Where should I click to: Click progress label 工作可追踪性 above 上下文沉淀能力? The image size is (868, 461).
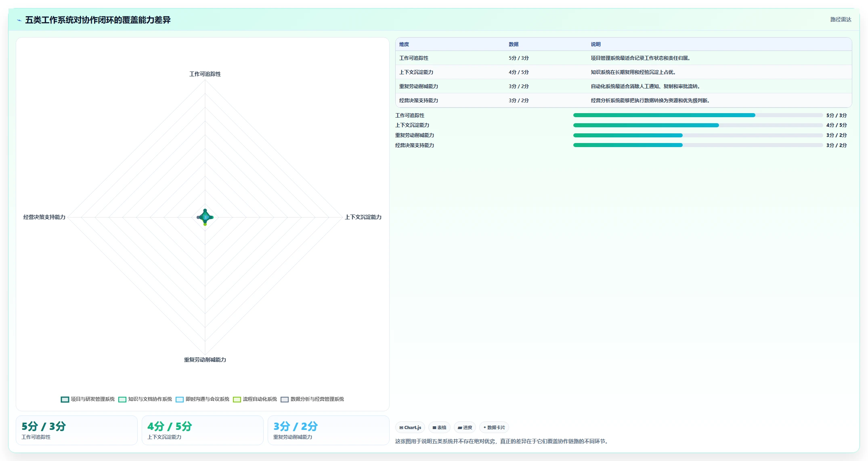(410, 116)
